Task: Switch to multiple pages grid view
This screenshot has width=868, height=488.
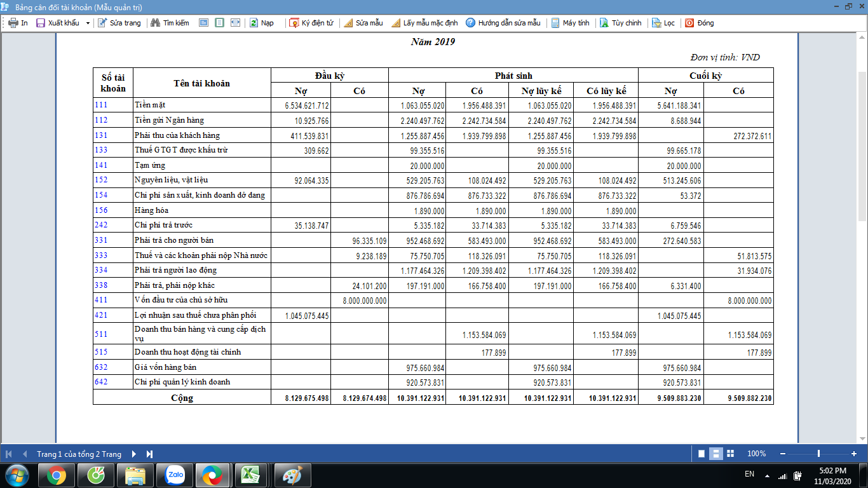Action: [730, 454]
